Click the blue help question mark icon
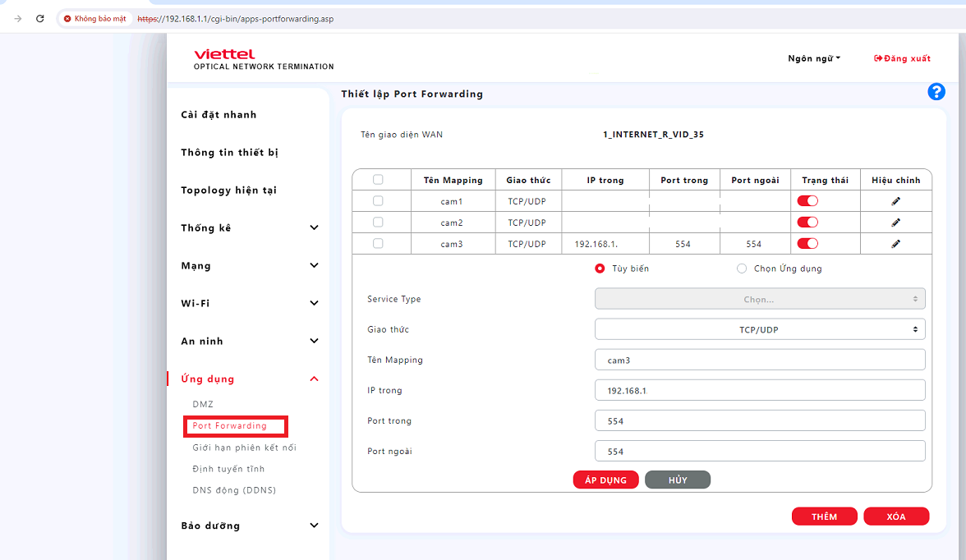The image size is (966, 560). (936, 92)
